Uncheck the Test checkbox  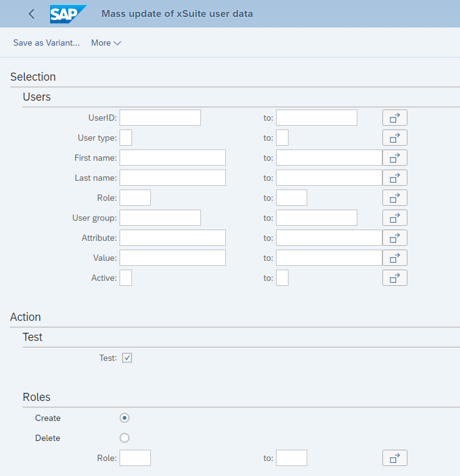click(x=127, y=358)
